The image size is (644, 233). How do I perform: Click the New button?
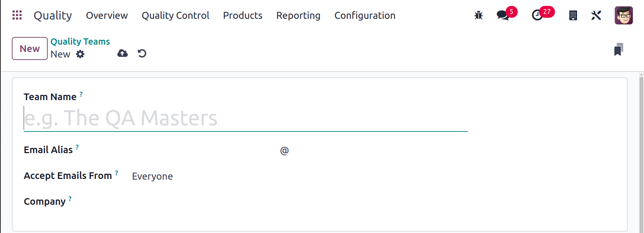30,48
